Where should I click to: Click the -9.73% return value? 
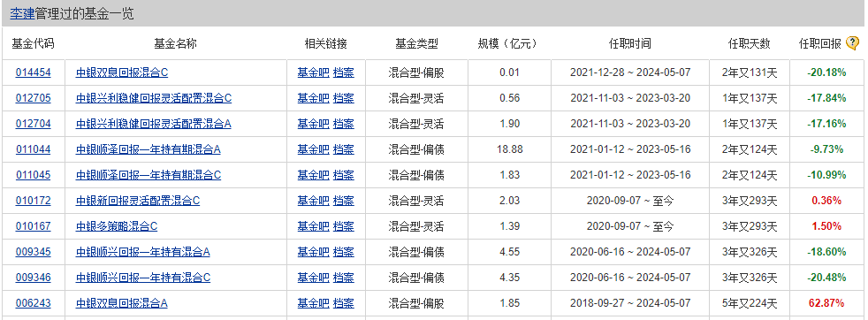[x=826, y=149]
